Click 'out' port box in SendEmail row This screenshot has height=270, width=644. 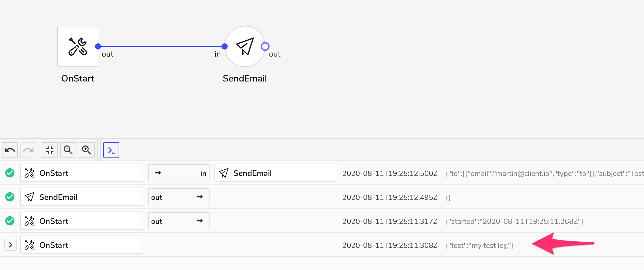pyautogui.click(x=179, y=197)
